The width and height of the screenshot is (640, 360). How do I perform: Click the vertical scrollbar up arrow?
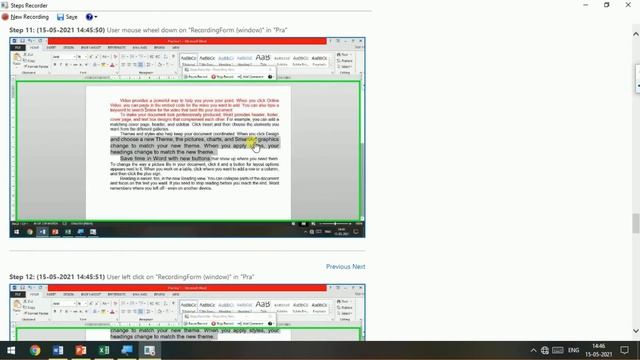(x=636, y=34)
